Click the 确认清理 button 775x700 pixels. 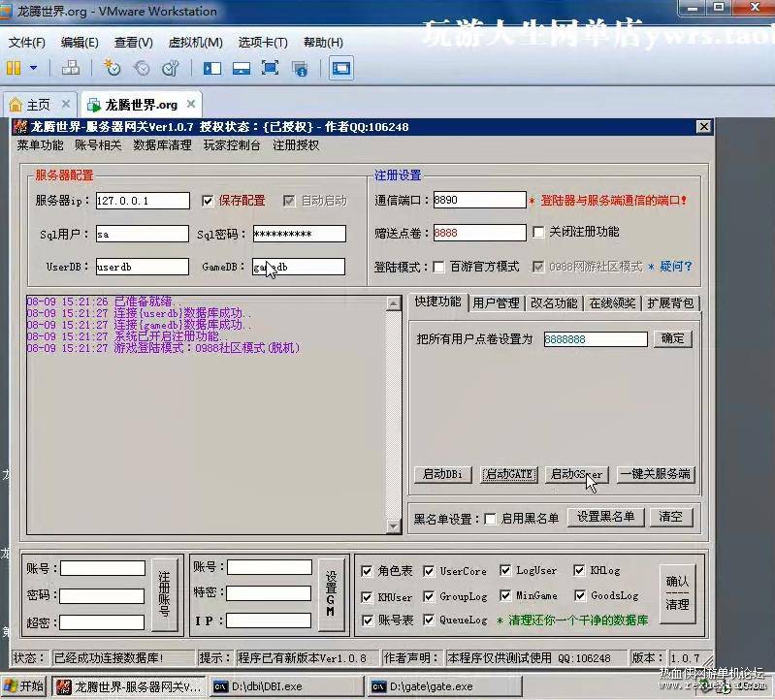click(x=677, y=592)
